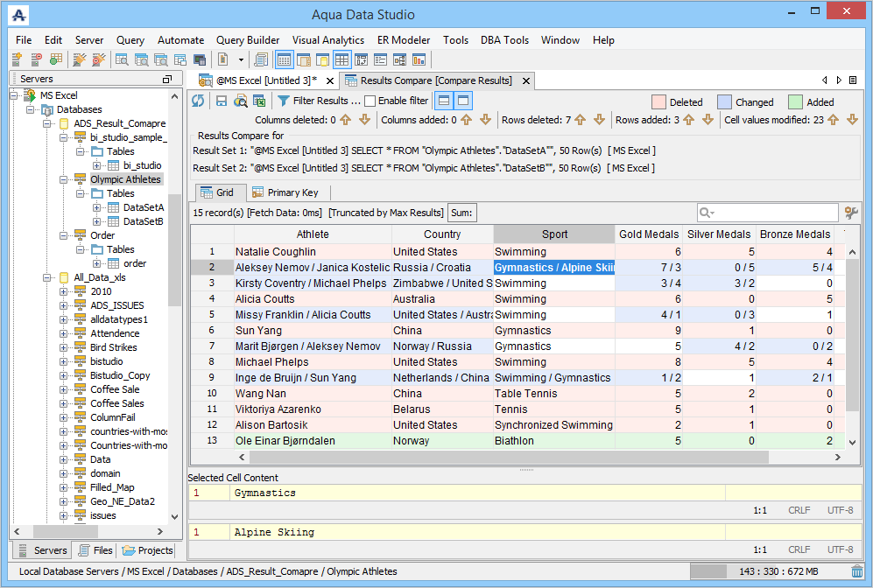Click the grid search input field
The width and height of the screenshot is (873, 588).
point(775,213)
